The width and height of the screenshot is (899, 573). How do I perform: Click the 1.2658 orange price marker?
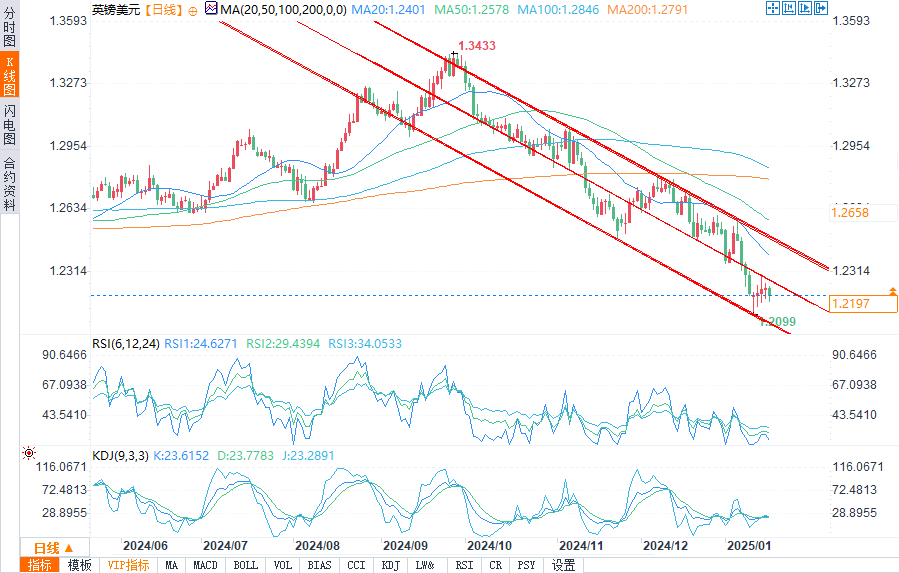coord(863,213)
